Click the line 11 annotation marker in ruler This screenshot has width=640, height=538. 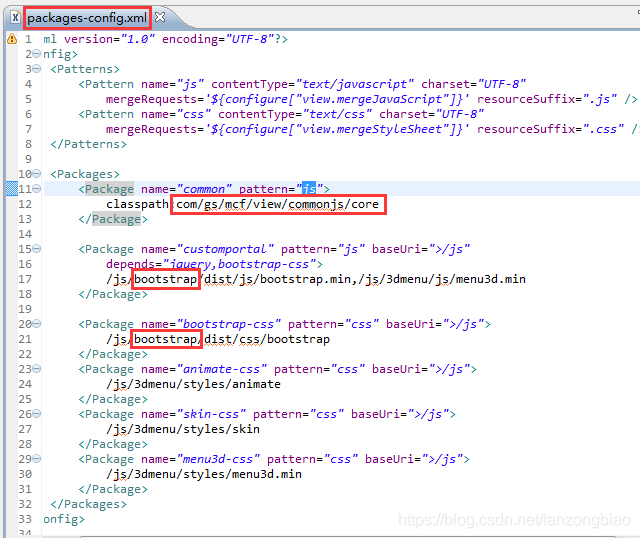point(12,189)
